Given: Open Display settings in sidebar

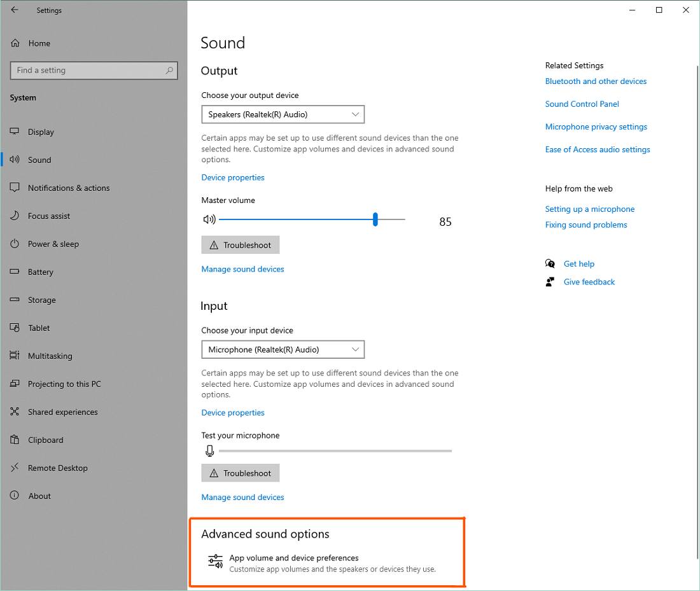Looking at the screenshot, I should (41, 132).
